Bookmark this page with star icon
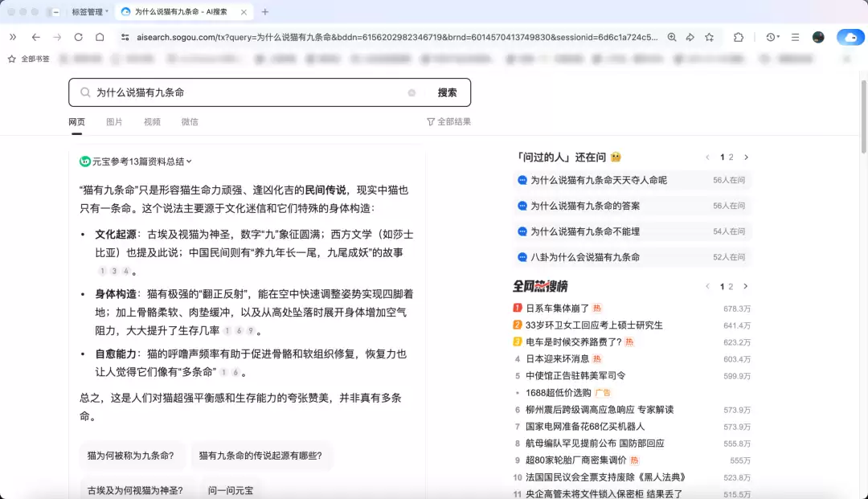The width and height of the screenshot is (868, 499). [x=709, y=37]
